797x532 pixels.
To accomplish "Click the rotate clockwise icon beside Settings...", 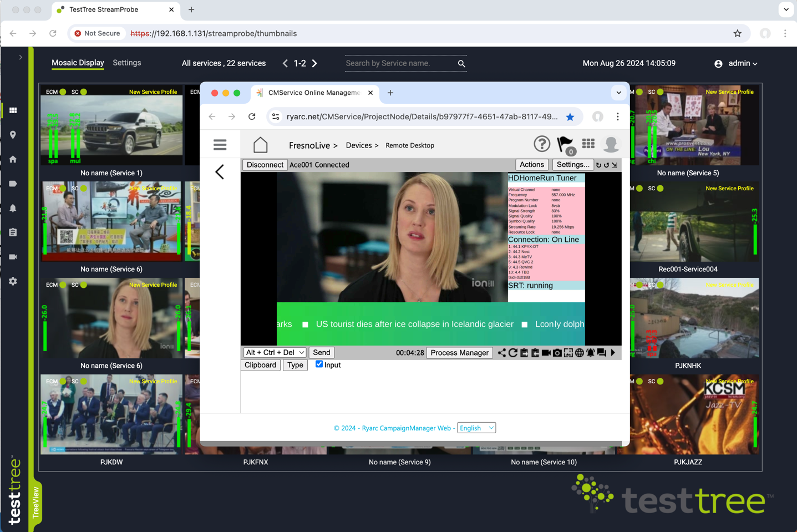I will tap(598, 165).
